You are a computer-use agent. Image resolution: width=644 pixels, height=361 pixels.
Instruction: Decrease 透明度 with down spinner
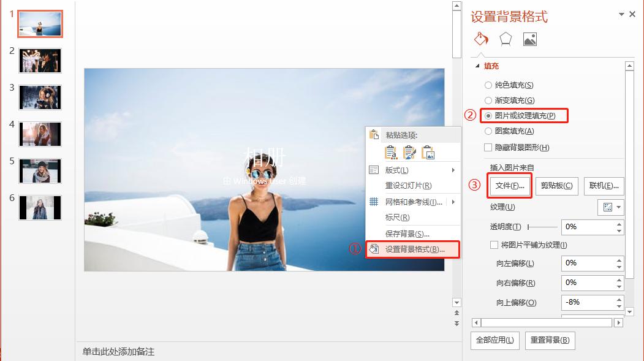pos(619,231)
